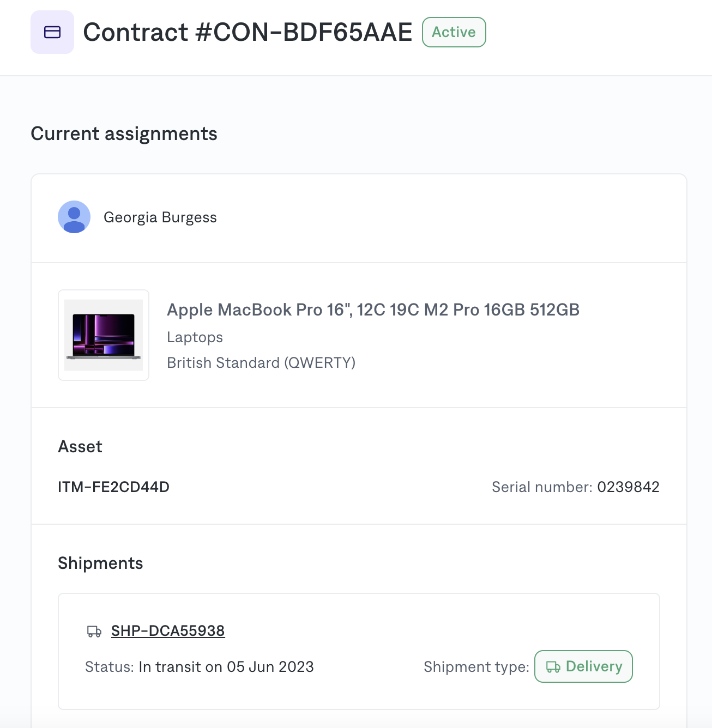This screenshot has width=712, height=728.
Task: Click serial number 0239842
Action: pos(628,487)
